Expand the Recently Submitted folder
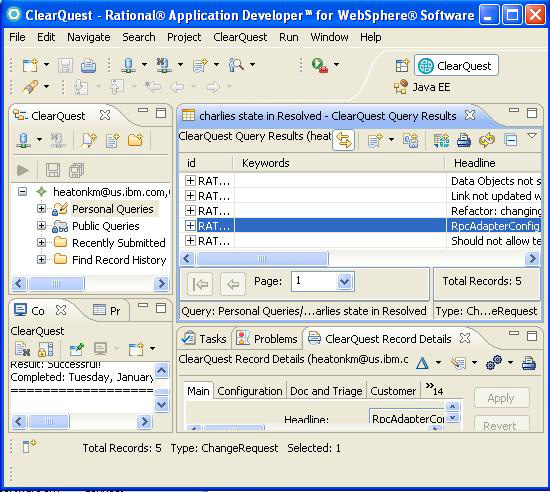The width and height of the screenshot is (550, 492). pyautogui.click(x=41, y=243)
